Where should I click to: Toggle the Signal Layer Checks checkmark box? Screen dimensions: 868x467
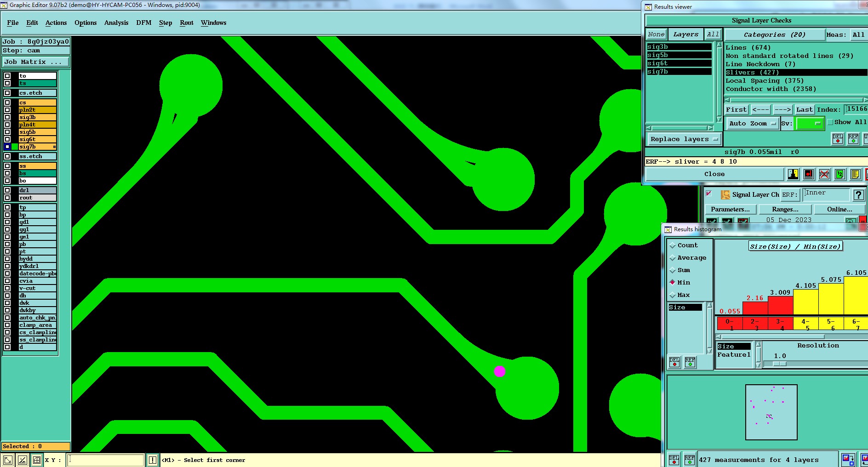[x=709, y=194]
